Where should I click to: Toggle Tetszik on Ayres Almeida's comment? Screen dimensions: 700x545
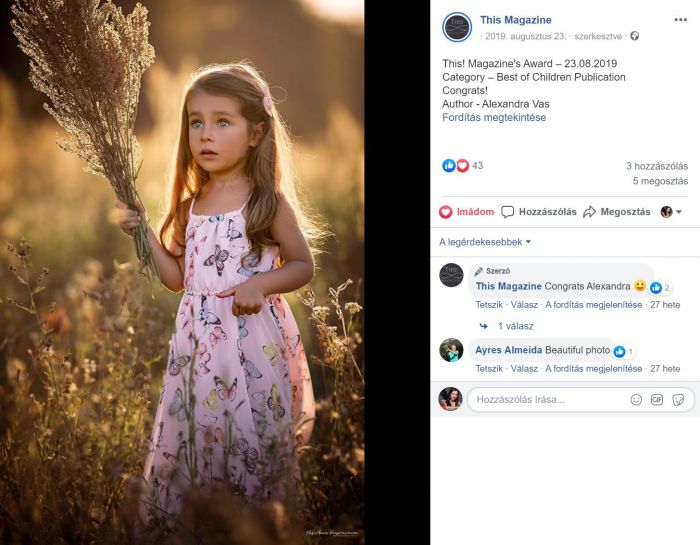click(489, 369)
